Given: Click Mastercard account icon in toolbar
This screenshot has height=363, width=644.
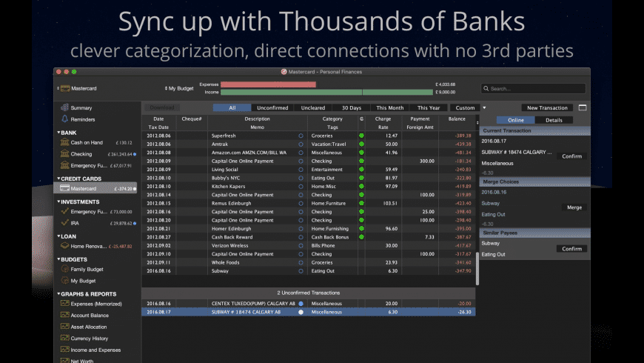Looking at the screenshot, I should click(x=65, y=88).
